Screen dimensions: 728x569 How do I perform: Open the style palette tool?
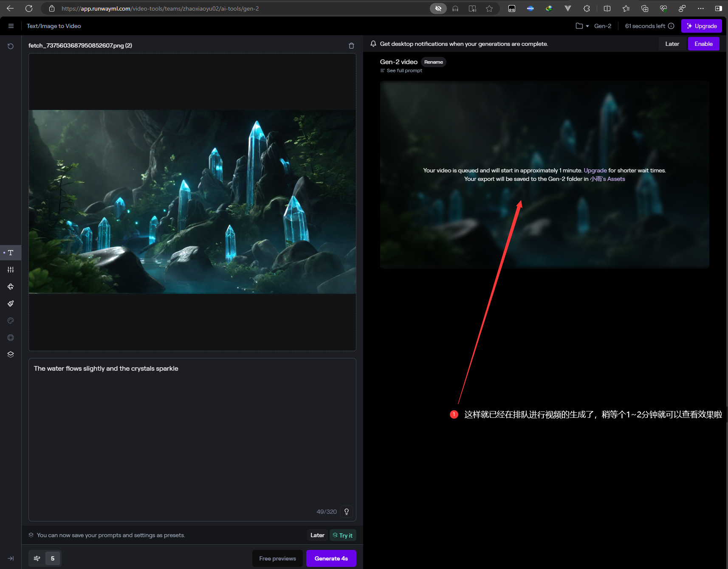click(11, 321)
